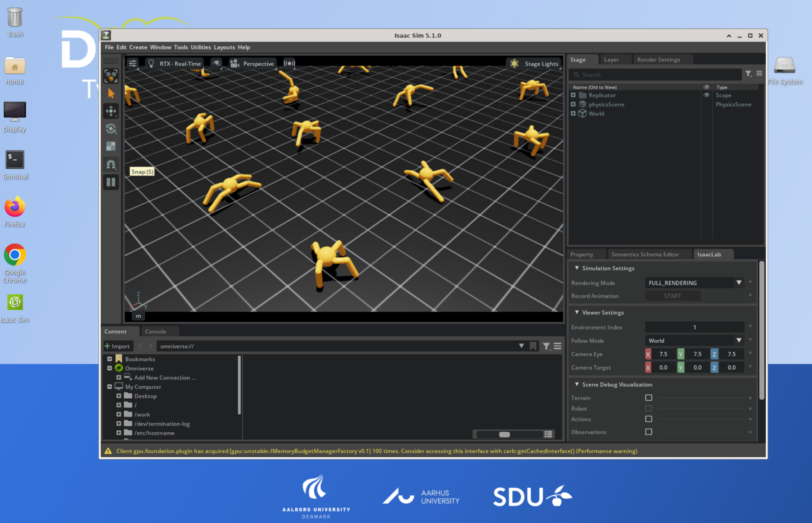Enable the Terrain debug visualization checkbox

[648, 398]
